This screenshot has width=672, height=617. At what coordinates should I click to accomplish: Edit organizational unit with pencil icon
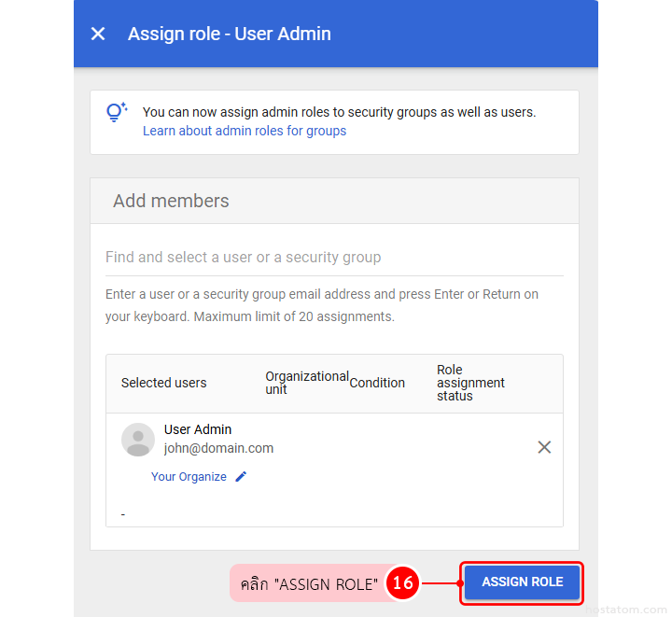point(241,476)
